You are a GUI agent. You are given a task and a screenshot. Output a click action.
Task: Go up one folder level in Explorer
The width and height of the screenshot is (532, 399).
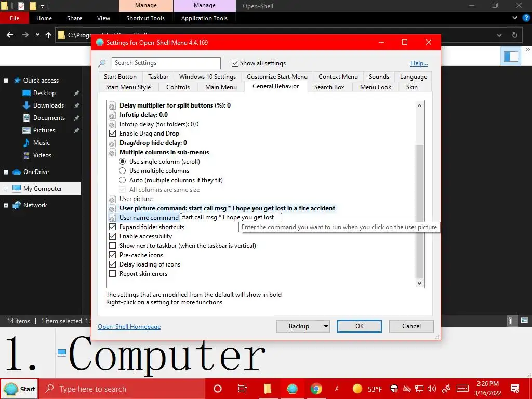48,35
